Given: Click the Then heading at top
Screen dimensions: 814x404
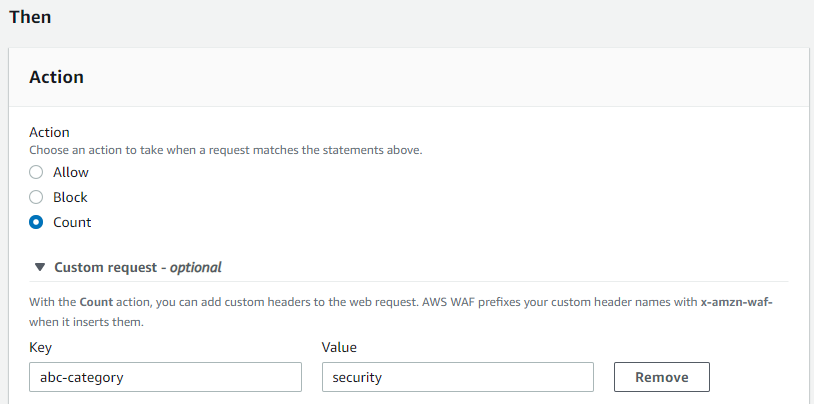Looking at the screenshot, I should click(30, 17).
